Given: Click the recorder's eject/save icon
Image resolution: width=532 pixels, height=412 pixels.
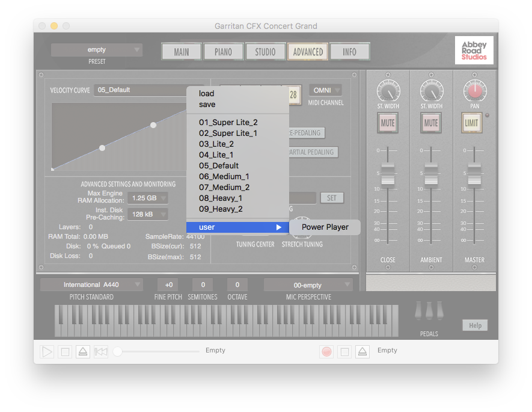Looking at the screenshot, I should tap(362, 352).
